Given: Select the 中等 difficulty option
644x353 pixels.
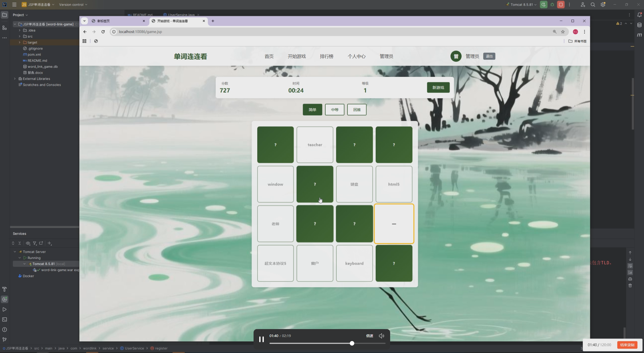Looking at the screenshot, I should (334, 110).
